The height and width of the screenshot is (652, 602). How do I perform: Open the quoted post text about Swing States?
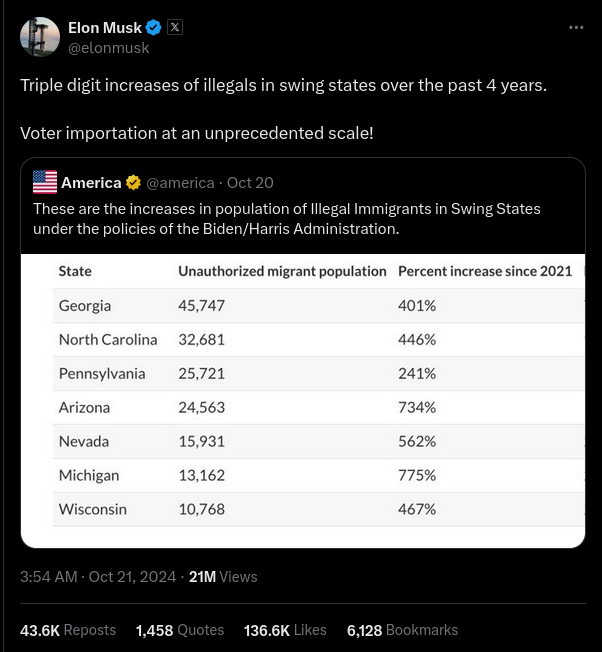point(286,218)
